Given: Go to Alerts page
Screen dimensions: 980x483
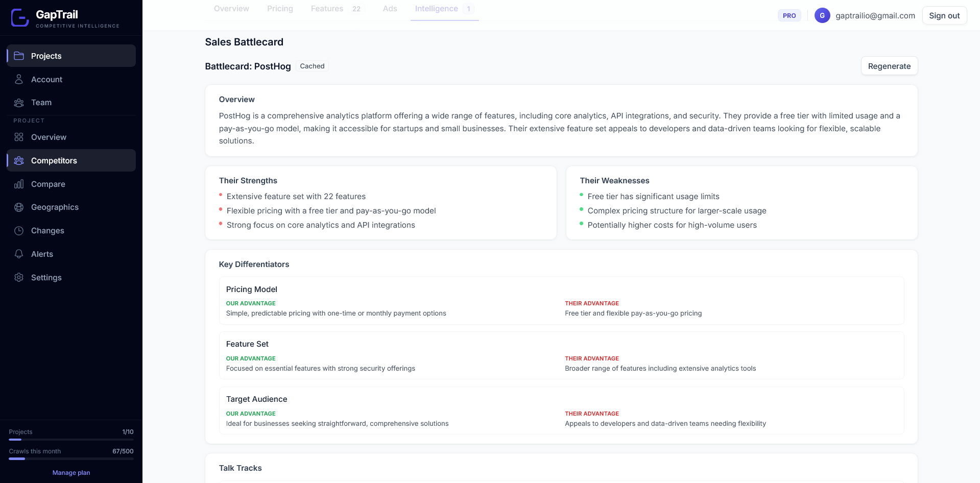Looking at the screenshot, I should coord(71,254).
